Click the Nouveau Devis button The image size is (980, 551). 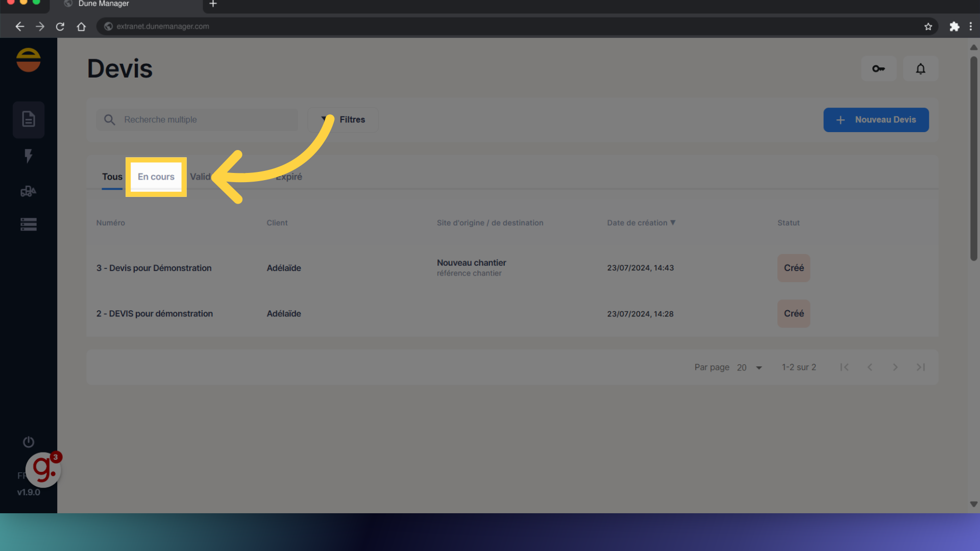[x=876, y=119]
